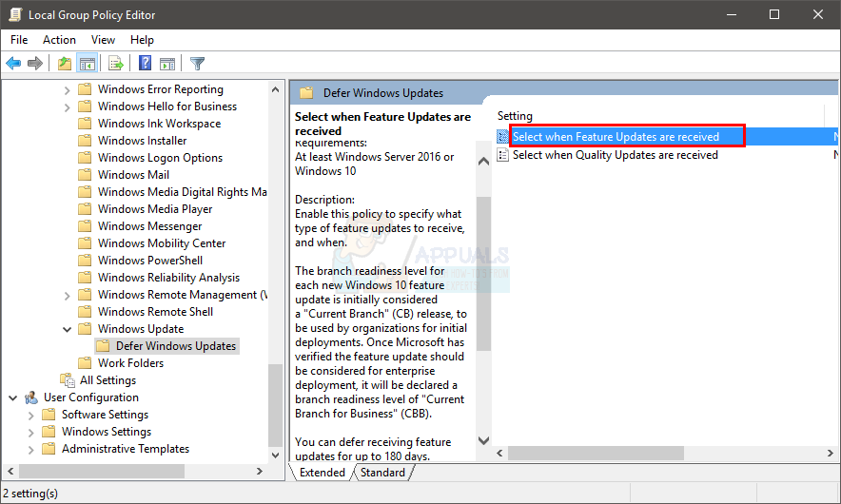
Task: Select Windows Reliability Analysis folder
Action: click(168, 278)
